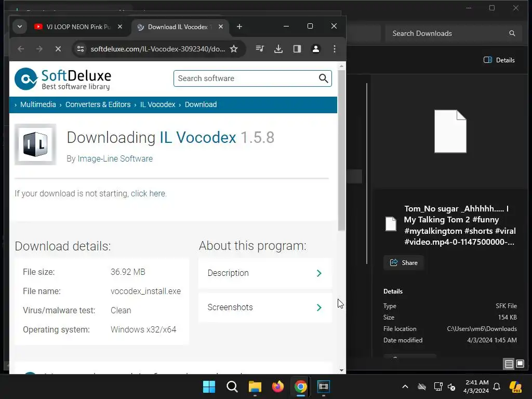Go back in Chrome
532x399 pixels.
[21, 49]
